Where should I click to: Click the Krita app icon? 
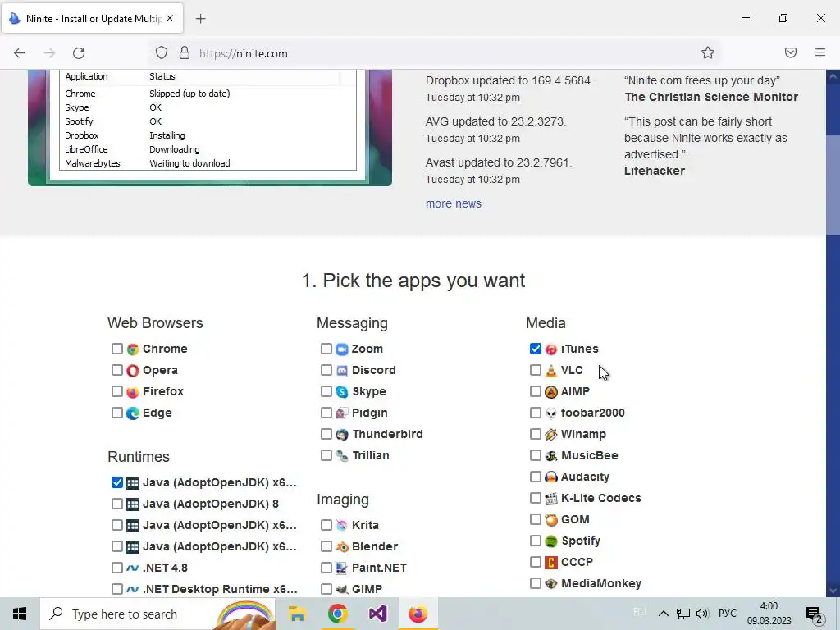[x=342, y=526]
